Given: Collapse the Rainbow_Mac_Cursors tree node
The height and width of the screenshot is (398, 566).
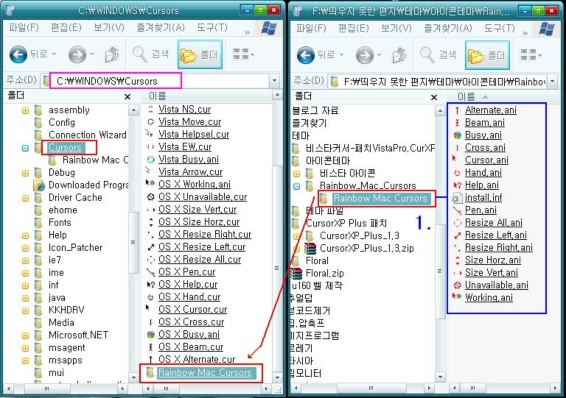Looking at the screenshot, I should 296,186.
